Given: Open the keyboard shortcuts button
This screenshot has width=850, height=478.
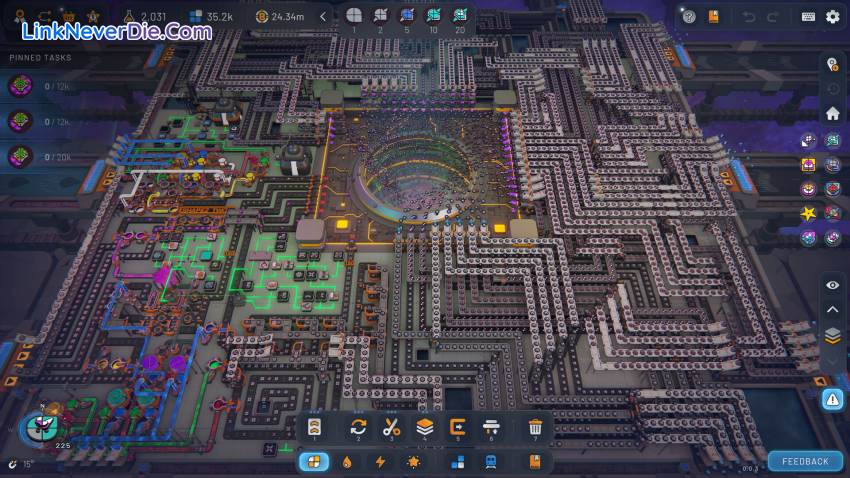Looking at the screenshot, I should pos(808,17).
